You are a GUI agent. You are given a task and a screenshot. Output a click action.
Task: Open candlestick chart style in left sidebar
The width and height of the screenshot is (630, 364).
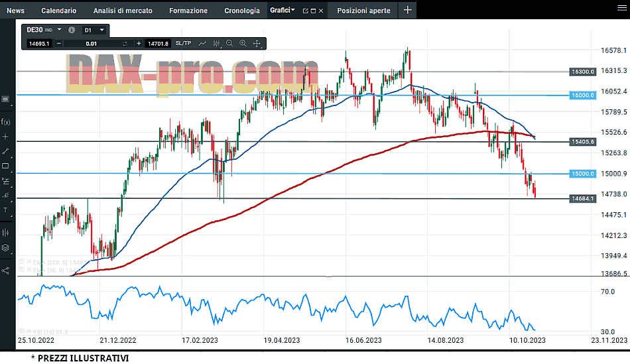click(x=5, y=233)
